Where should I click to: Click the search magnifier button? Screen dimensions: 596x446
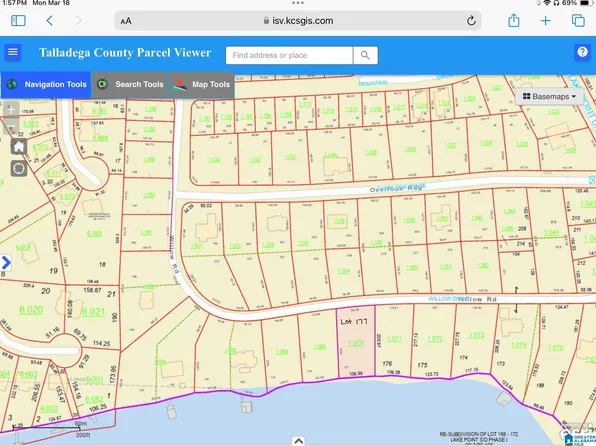tap(365, 56)
